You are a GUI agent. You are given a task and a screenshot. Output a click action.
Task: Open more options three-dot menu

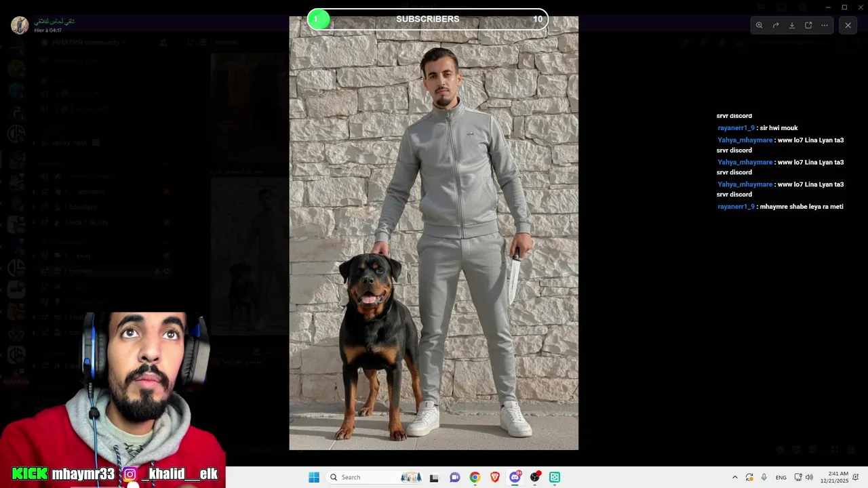(825, 25)
